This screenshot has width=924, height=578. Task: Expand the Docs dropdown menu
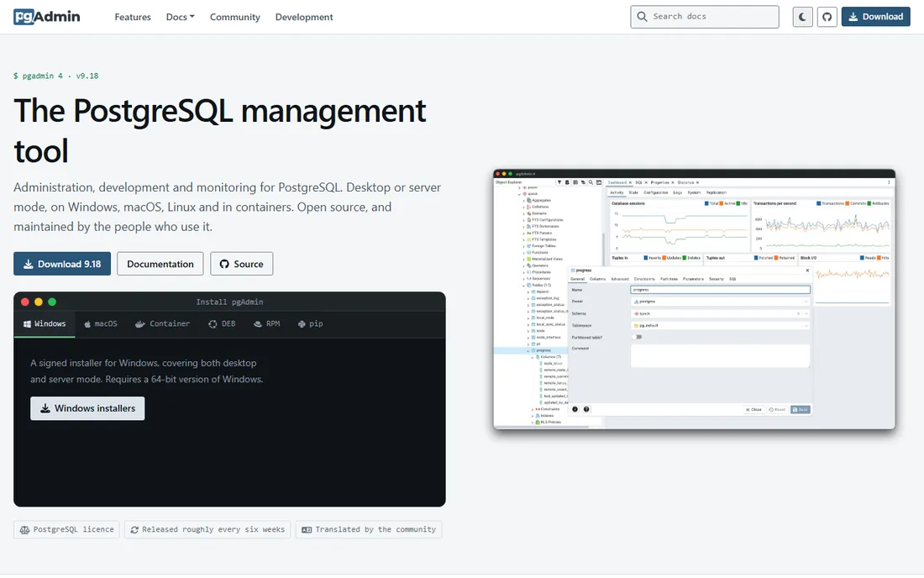tap(180, 17)
